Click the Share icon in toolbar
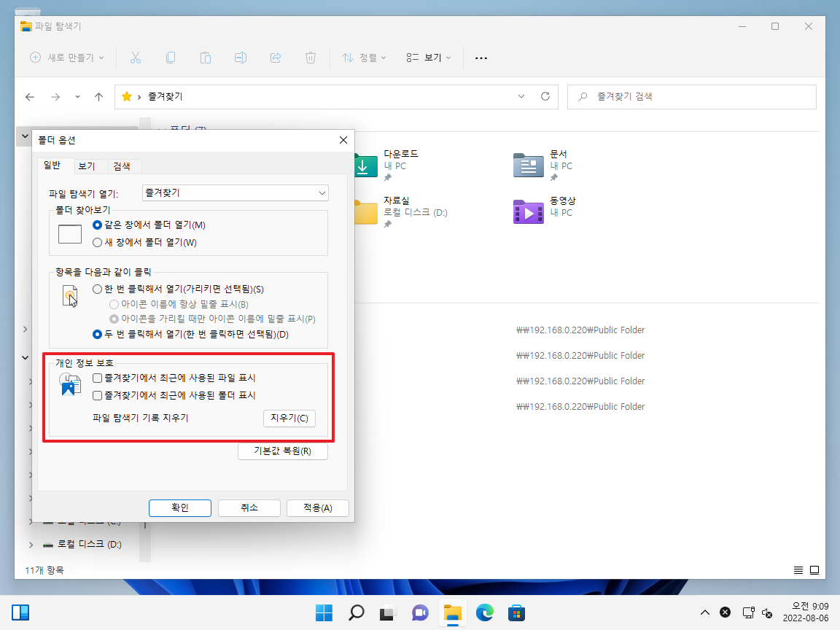The height and width of the screenshot is (630, 840). pyautogui.click(x=276, y=58)
